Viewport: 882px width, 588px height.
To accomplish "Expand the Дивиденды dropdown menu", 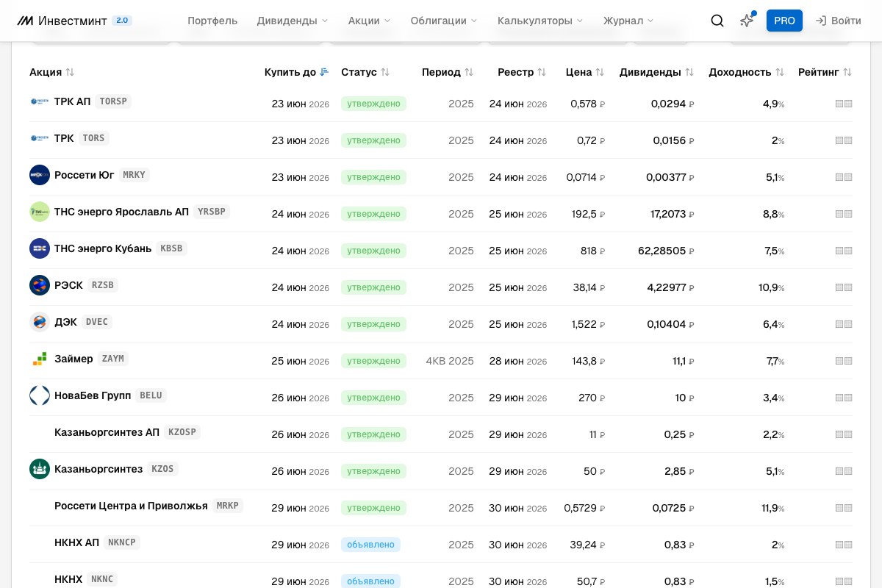I will pyautogui.click(x=293, y=21).
